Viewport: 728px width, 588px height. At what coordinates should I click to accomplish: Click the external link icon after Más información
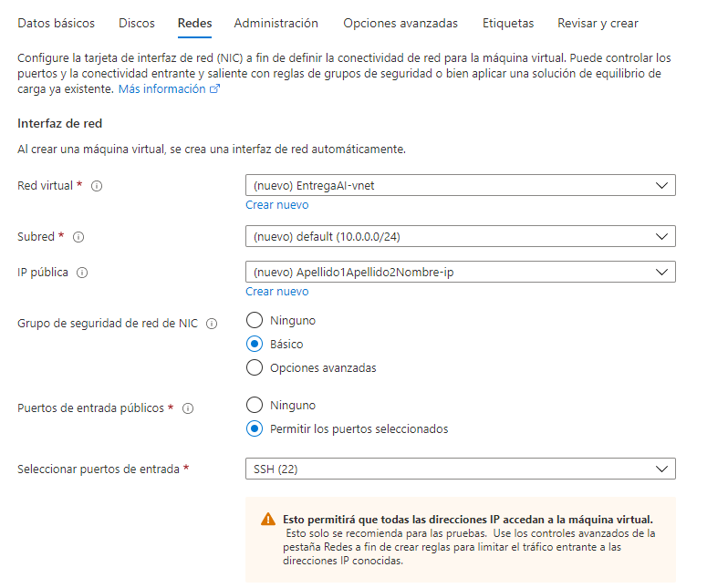215,89
